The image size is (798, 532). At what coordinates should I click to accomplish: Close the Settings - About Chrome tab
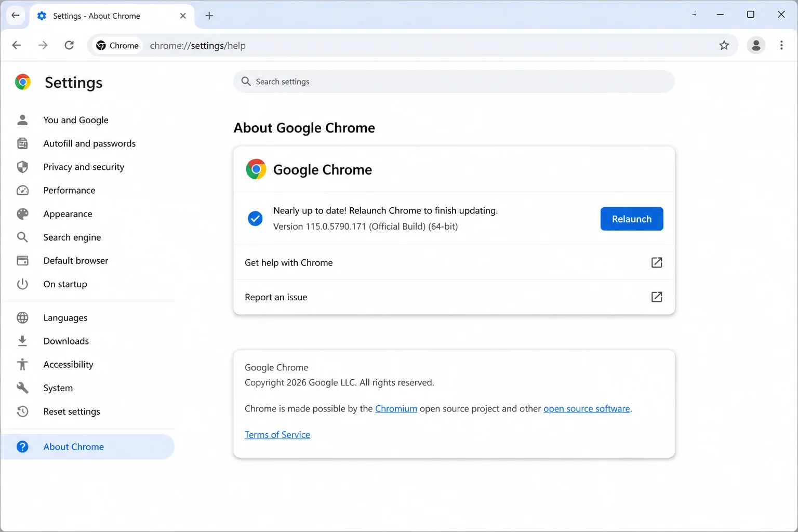(x=183, y=16)
